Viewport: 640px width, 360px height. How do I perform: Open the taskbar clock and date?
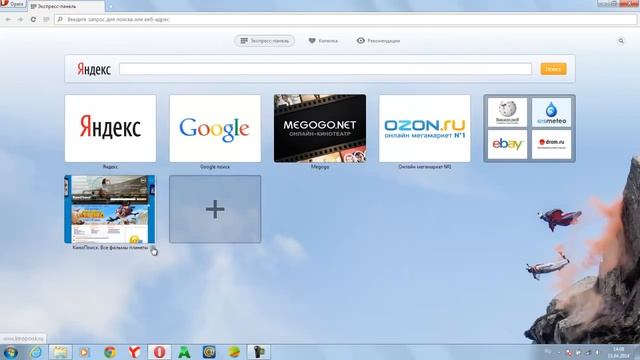(x=618, y=353)
